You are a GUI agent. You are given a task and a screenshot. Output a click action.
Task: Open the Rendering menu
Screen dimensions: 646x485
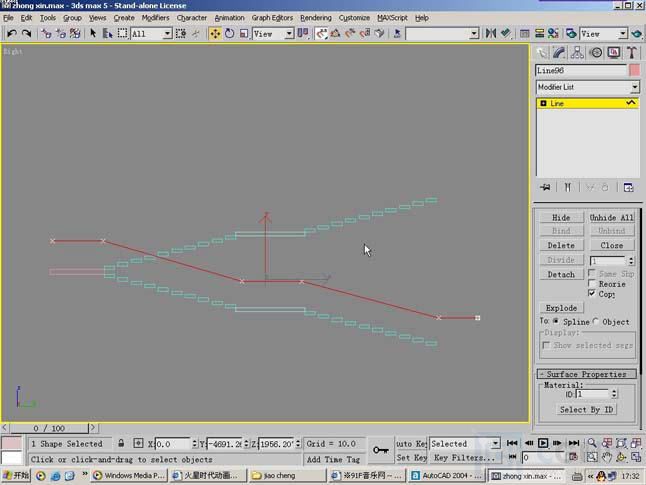[316, 18]
